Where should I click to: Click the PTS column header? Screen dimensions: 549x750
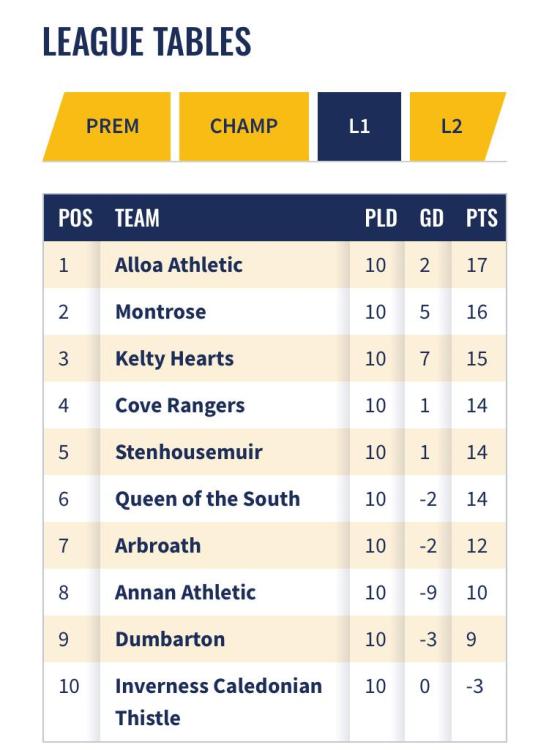[482, 218]
